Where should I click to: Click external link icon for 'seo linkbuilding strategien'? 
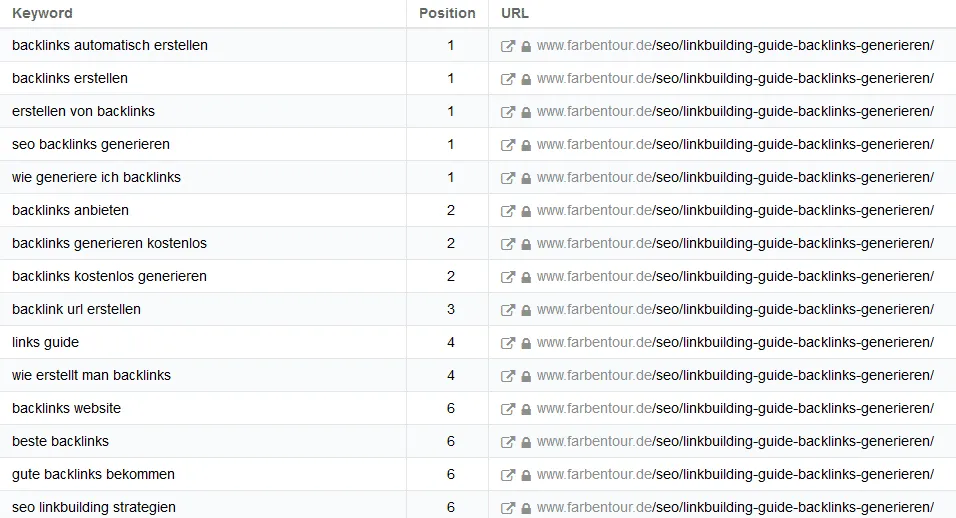pos(507,508)
